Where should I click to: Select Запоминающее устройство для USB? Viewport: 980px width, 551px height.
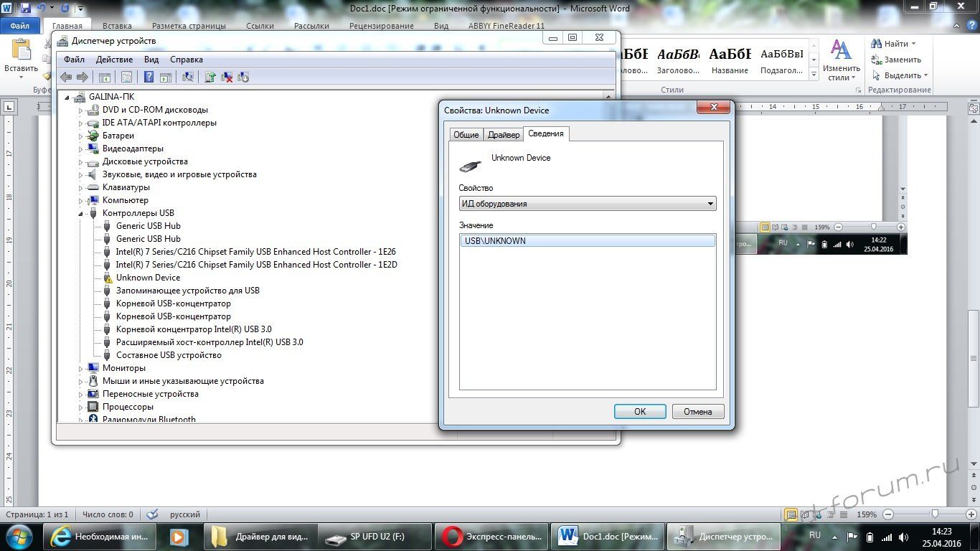point(187,291)
